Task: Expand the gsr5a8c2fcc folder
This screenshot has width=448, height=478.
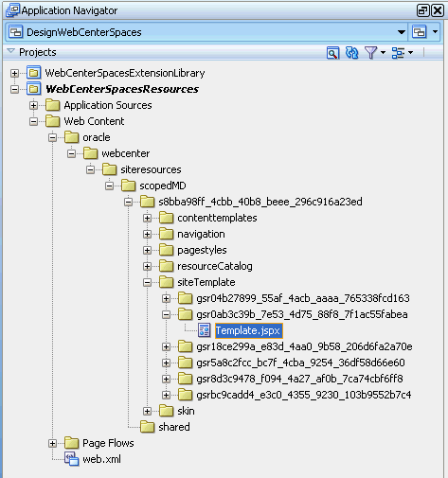Action: [x=166, y=363]
